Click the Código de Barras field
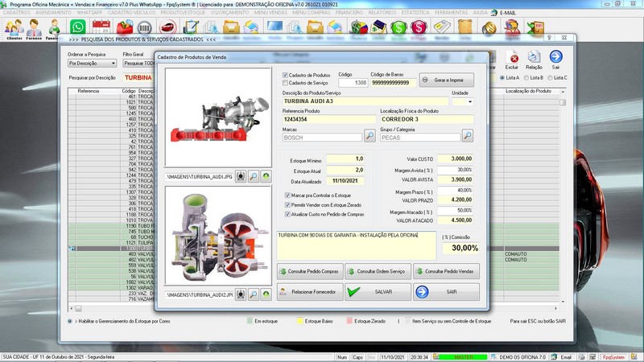Screen dimensions: 644x362 [x=393, y=83]
